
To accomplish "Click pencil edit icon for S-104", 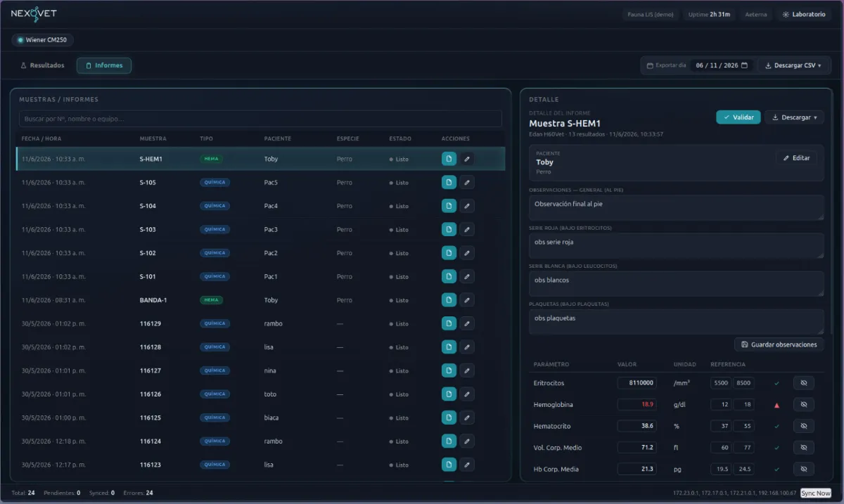I will point(466,206).
